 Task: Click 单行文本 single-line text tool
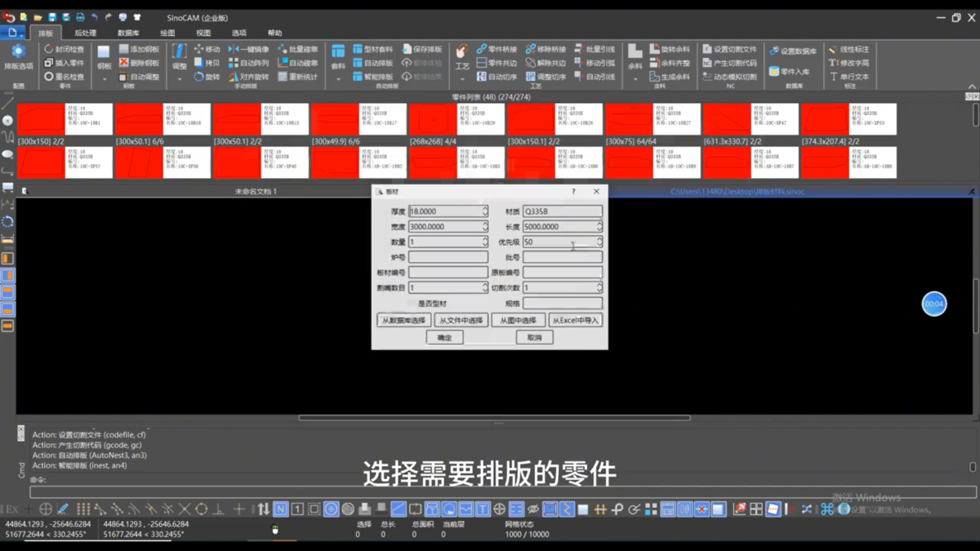click(849, 77)
